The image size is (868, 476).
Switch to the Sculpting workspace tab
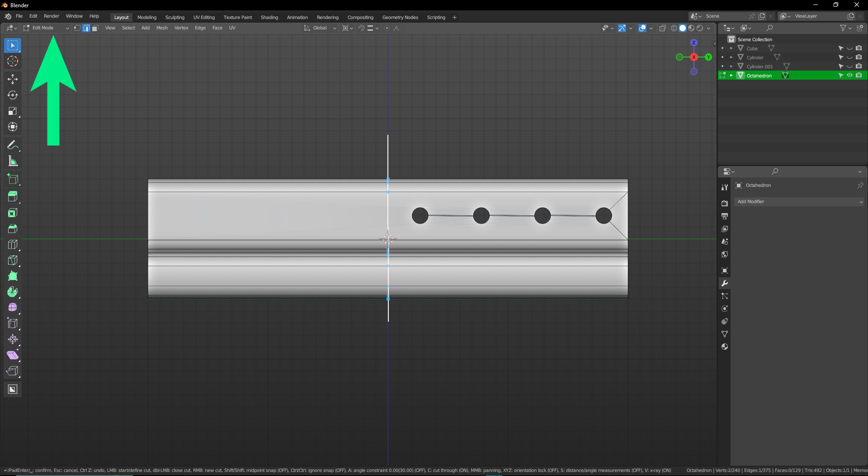175,17
